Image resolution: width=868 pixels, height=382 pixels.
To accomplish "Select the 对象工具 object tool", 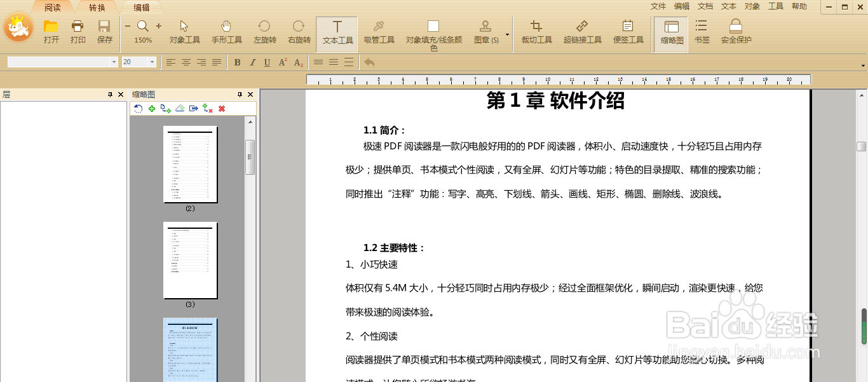I will 184,32.
